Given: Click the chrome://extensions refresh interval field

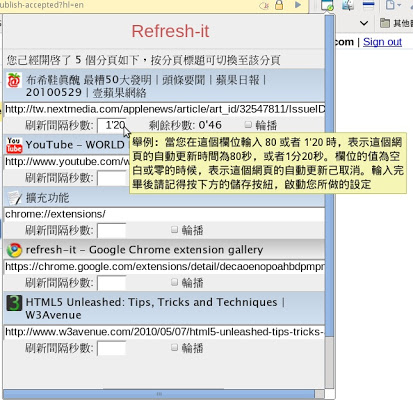Looking at the screenshot, I should (x=112, y=231).
